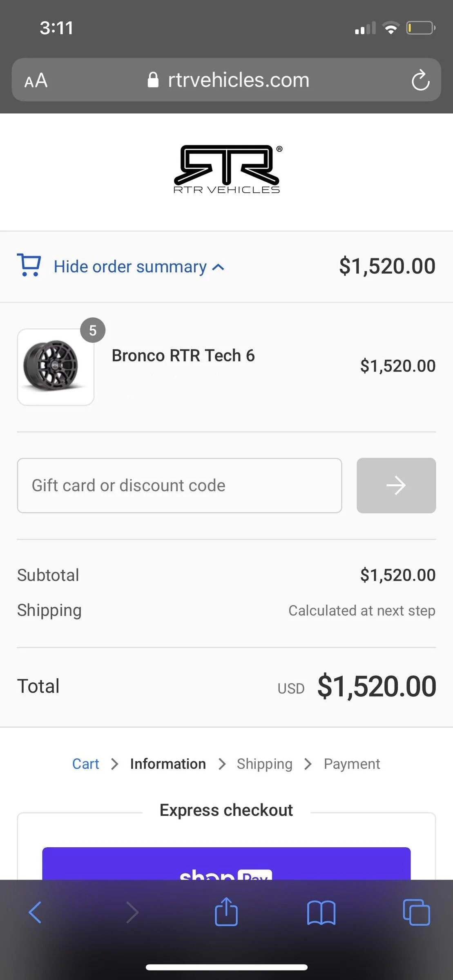Viewport: 453px width, 980px height.
Task: Collapse the Hide order summary section
Action: coord(130,267)
